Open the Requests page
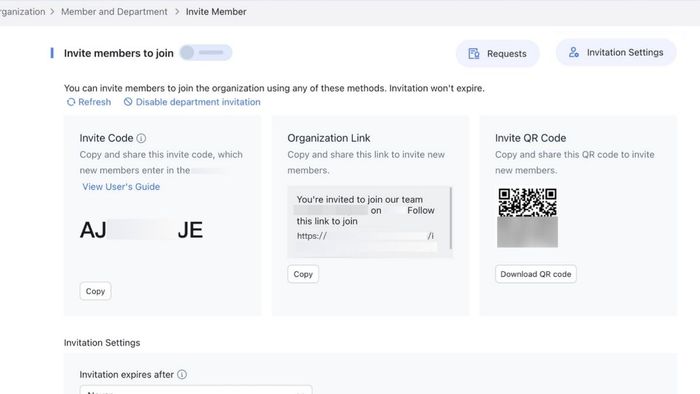Viewport: 700px width, 394px height. pyautogui.click(x=497, y=54)
